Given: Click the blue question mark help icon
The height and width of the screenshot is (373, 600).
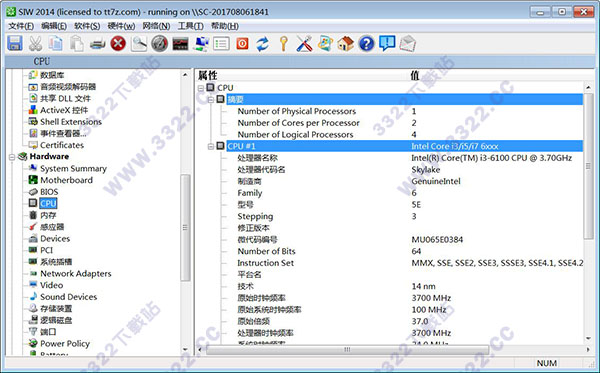Looking at the screenshot, I should 367,44.
